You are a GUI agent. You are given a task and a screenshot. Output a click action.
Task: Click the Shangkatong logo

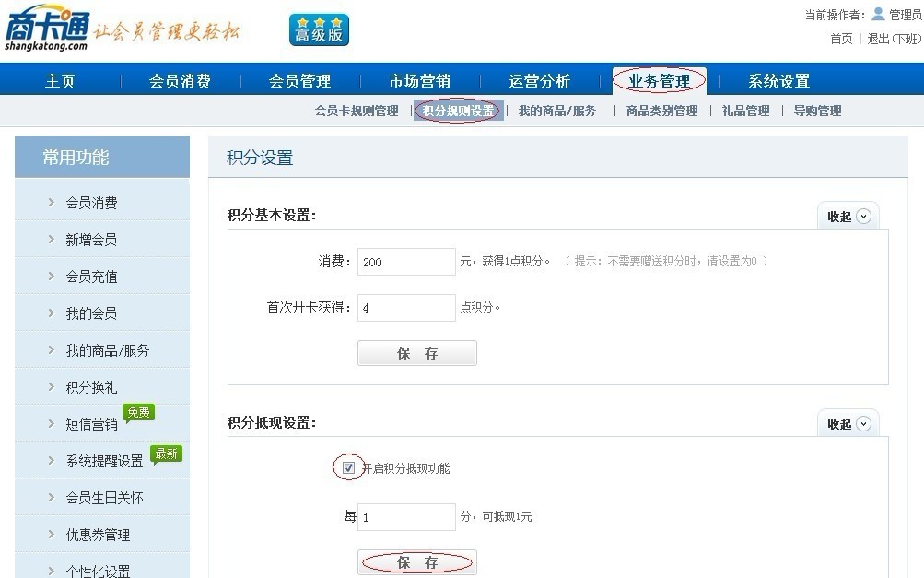point(48,31)
